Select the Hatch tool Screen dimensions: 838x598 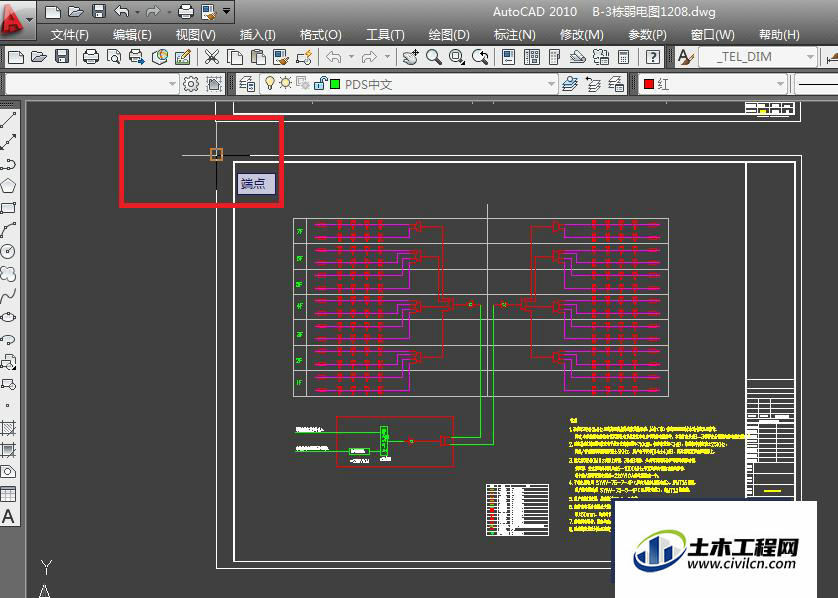click(8, 428)
